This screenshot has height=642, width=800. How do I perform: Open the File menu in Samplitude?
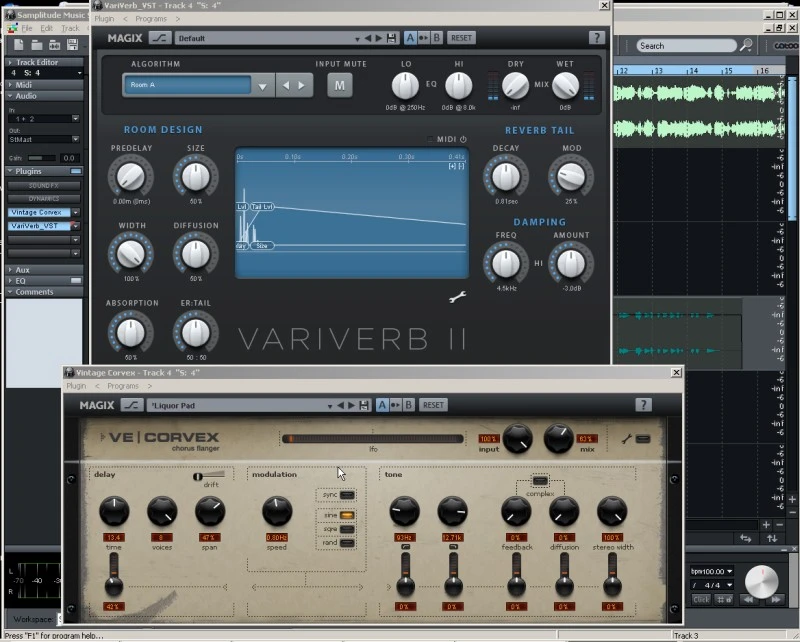(27, 28)
